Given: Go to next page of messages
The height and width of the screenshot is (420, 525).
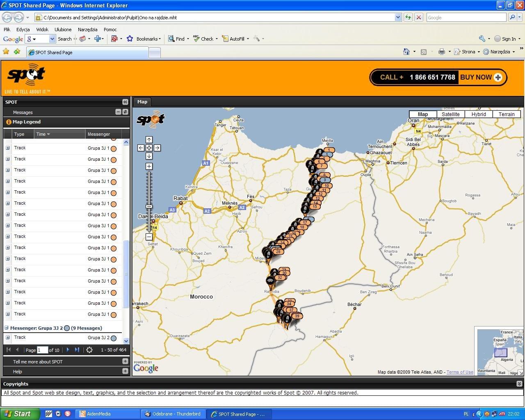Looking at the screenshot, I should tap(68, 350).
